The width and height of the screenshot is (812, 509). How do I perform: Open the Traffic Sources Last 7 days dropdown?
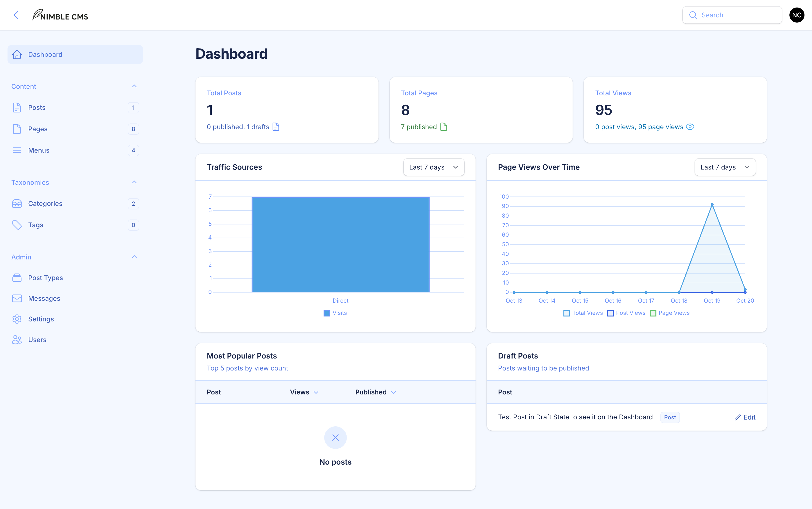[x=433, y=167]
